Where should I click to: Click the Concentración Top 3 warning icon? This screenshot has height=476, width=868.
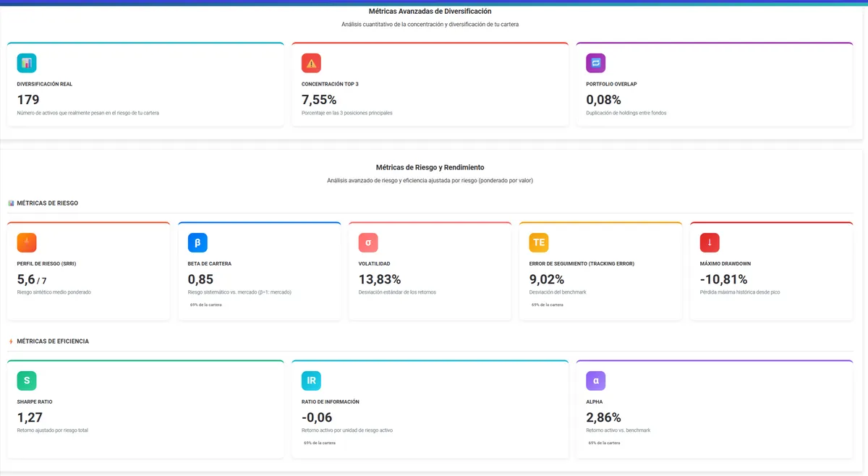click(311, 63)
